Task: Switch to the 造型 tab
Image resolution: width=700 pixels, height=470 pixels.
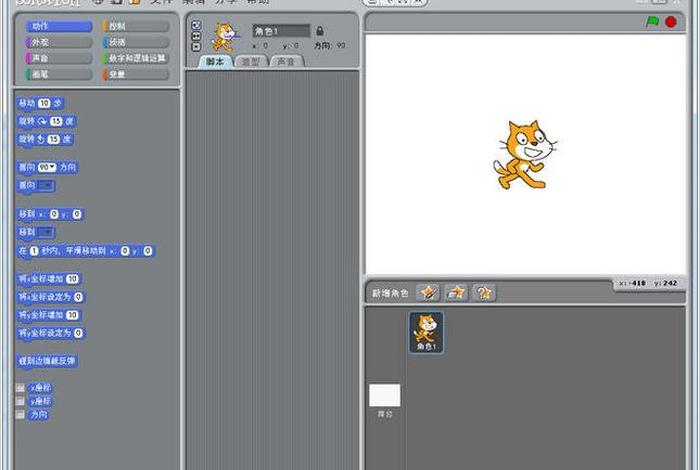Action: (251, 62)
